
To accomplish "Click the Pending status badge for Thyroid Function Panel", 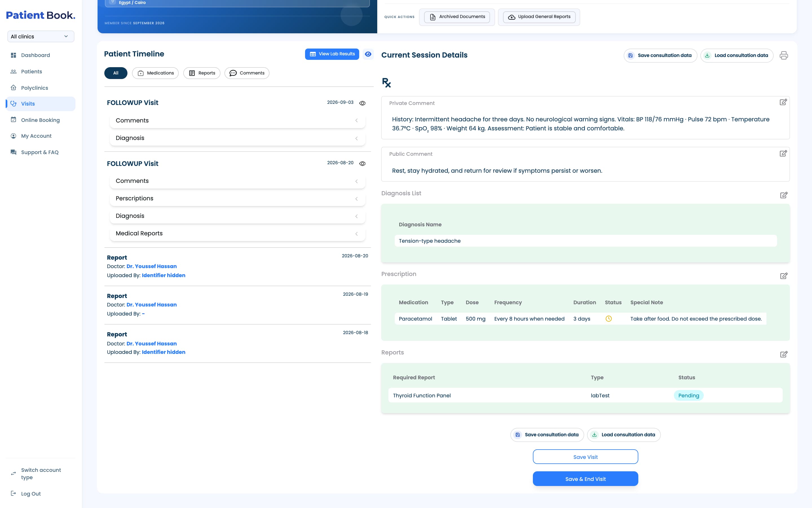I will [689, 395].
